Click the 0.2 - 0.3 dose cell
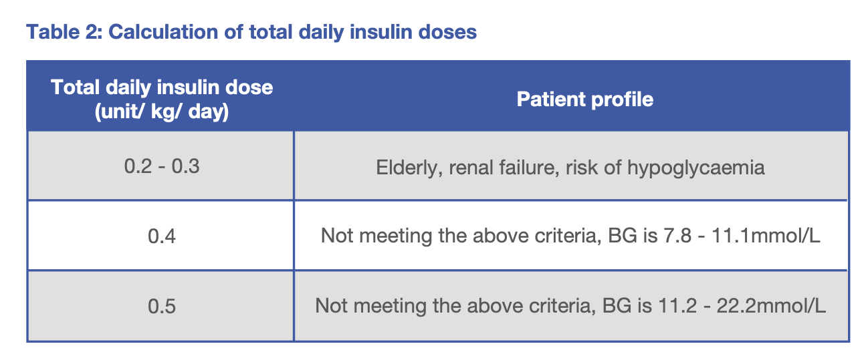The image size is (868, 358). click(x=162, y=166)
